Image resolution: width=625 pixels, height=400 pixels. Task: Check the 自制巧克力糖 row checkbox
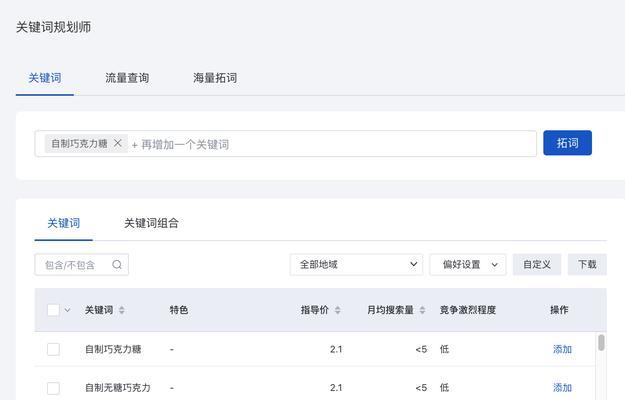click(53, 349)
